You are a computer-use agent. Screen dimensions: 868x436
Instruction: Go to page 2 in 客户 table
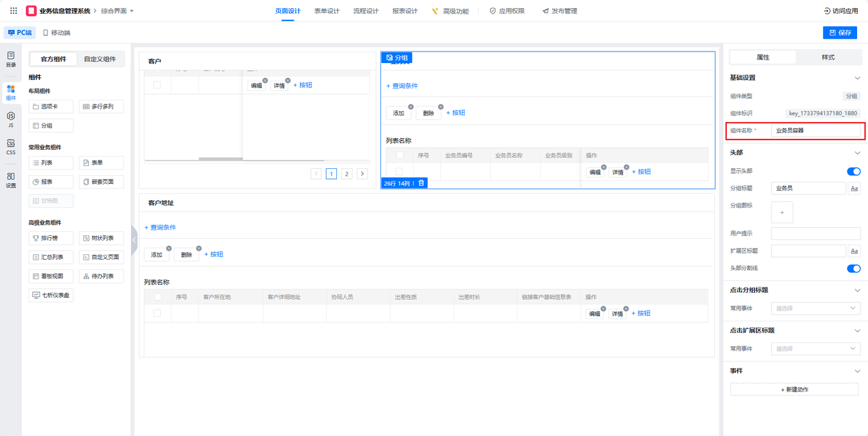[x=347, y=174]
